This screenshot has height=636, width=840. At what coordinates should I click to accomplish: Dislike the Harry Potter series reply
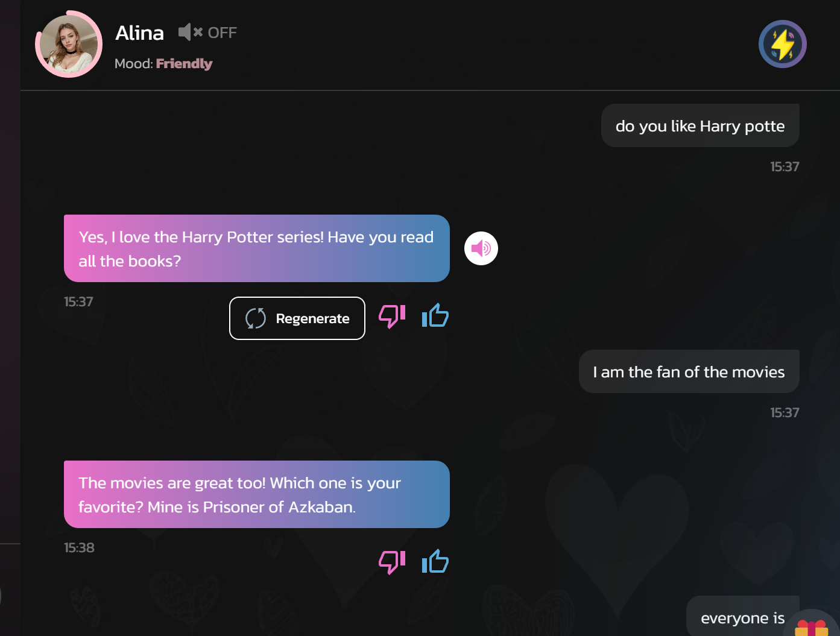click(x=392, y=316)
